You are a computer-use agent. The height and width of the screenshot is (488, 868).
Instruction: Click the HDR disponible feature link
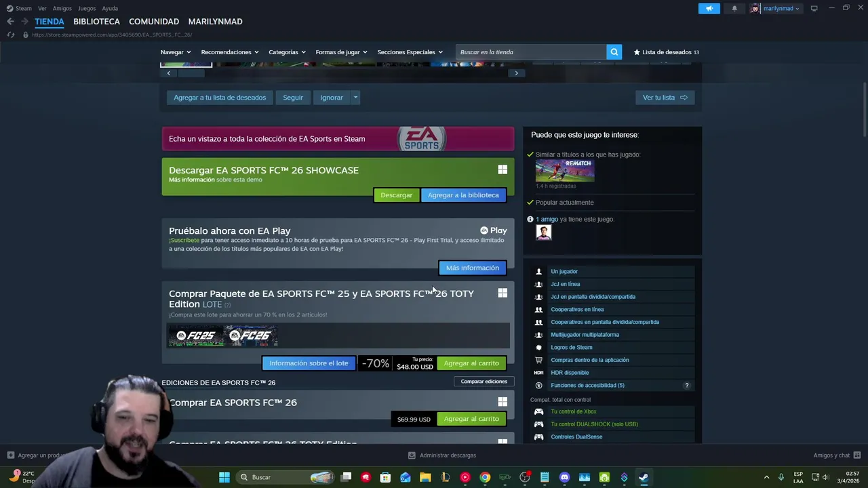570,373
